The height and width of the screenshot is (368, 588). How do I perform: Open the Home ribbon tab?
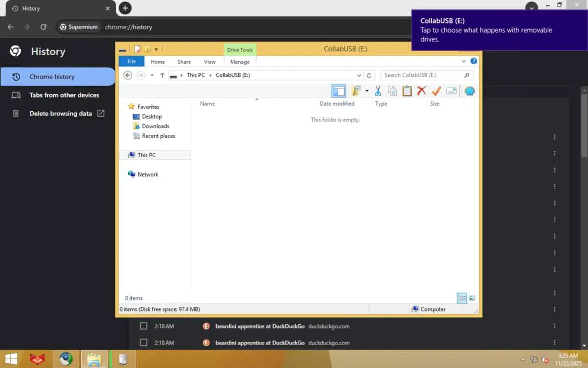tap(158, 62)
